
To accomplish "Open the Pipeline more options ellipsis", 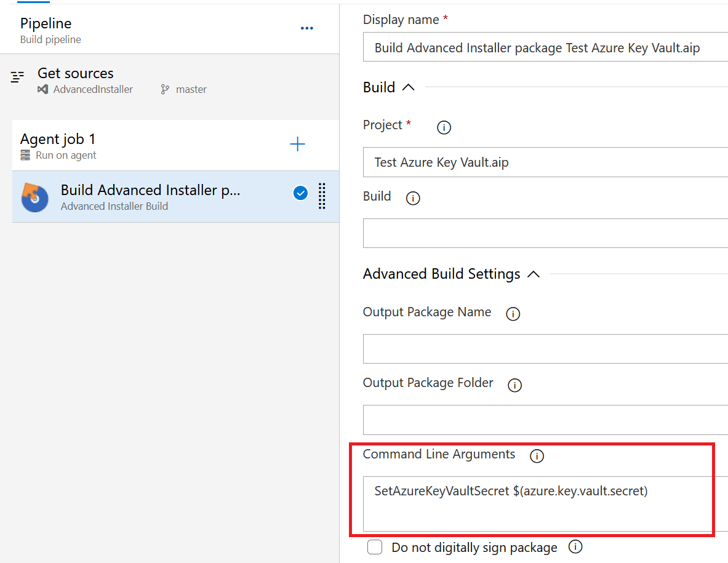I will (307, 28).
